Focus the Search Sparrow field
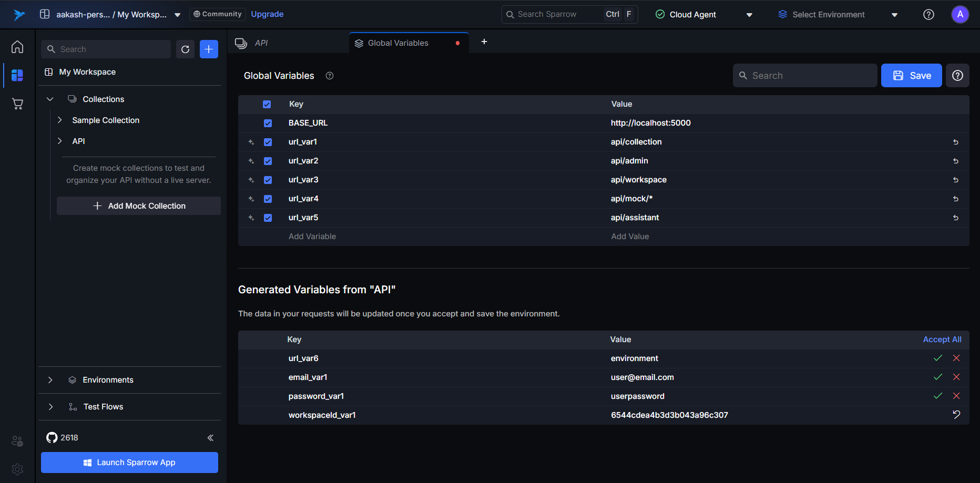 point(569,14)
